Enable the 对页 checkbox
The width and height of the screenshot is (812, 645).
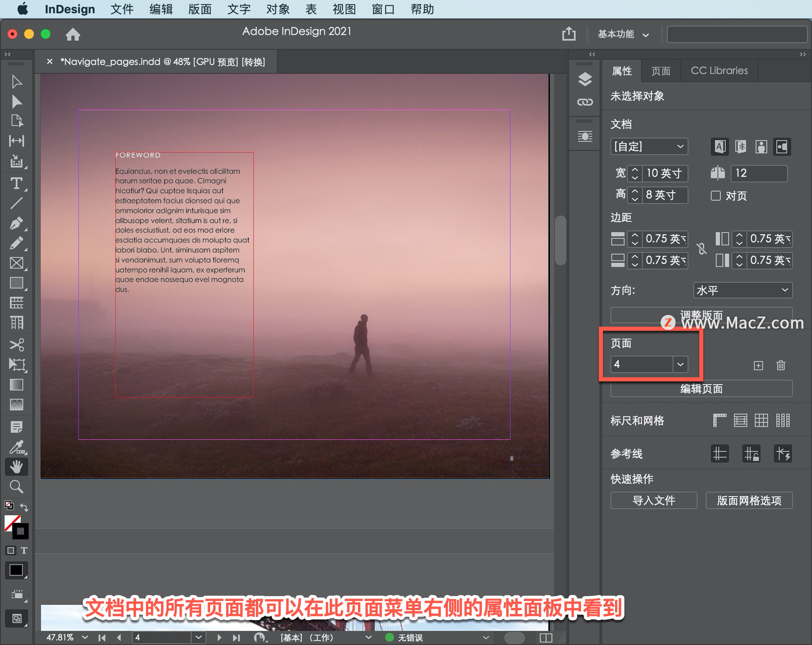(716, 196)
